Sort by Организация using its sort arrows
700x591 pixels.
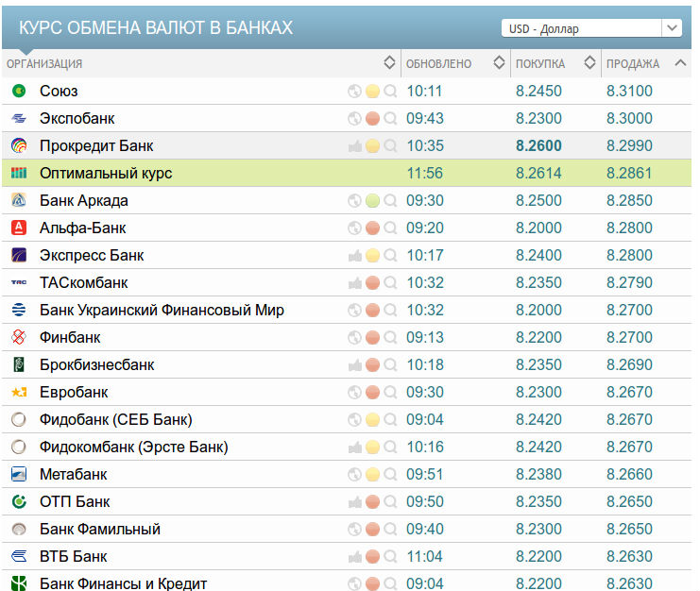point(389,63)
